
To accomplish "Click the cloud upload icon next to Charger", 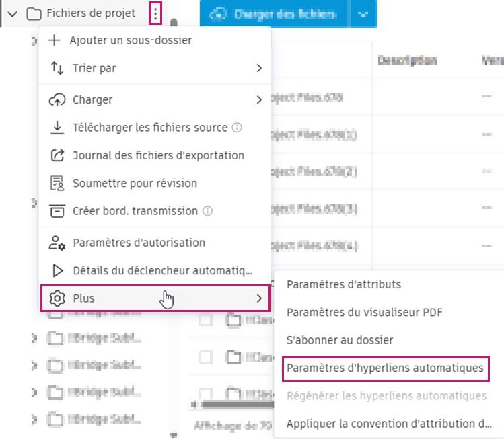I will coord(57,99).
